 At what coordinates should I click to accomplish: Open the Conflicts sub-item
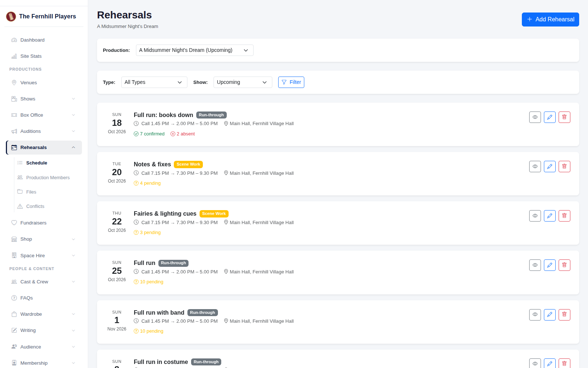[x=48, y=206]
